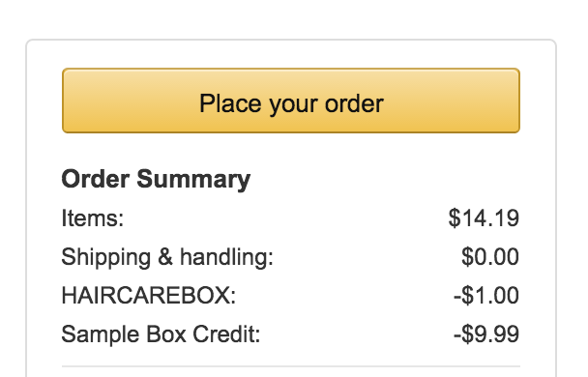This screenshot has height=377, width=588.
Task: Select the $0.00 shipping amount
Action: click(x=490, y=257)
